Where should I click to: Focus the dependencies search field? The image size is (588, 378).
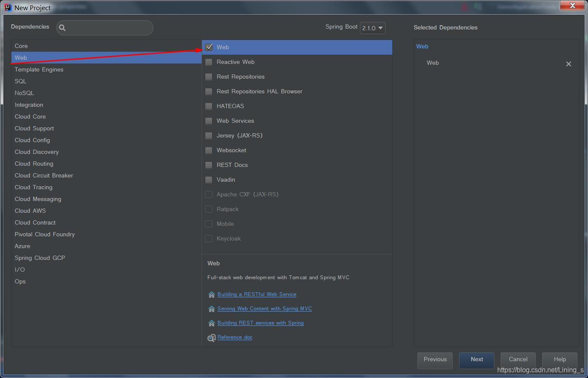coord(105,28)
